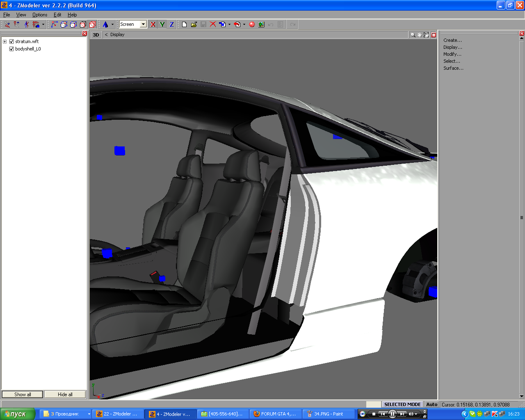Uncheck the bodyshell_L0 checkbox
The height and width of the screenshot is (420, 525).
coord(12,49)
